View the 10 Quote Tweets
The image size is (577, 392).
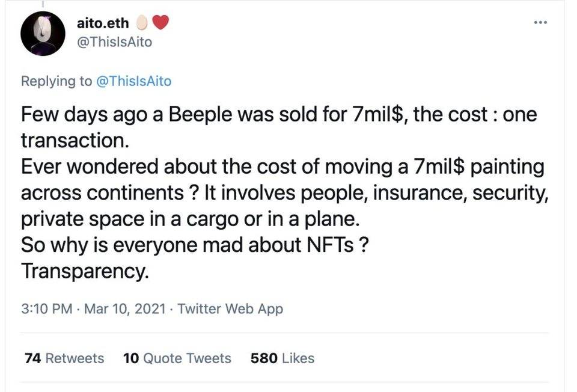pyautogui.click(x=177, y=358)
